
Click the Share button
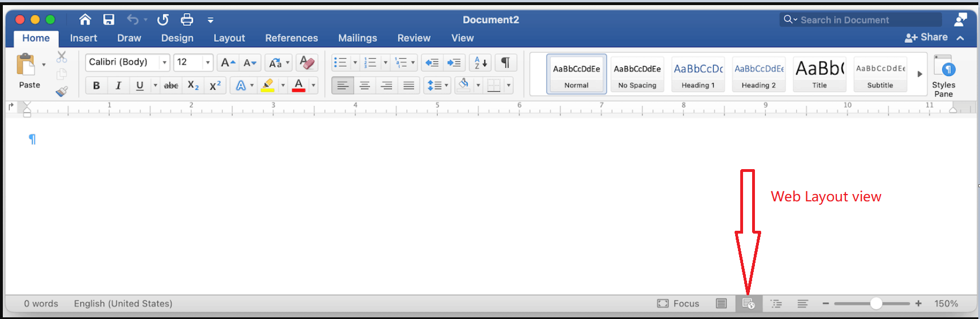pos(926,37)
